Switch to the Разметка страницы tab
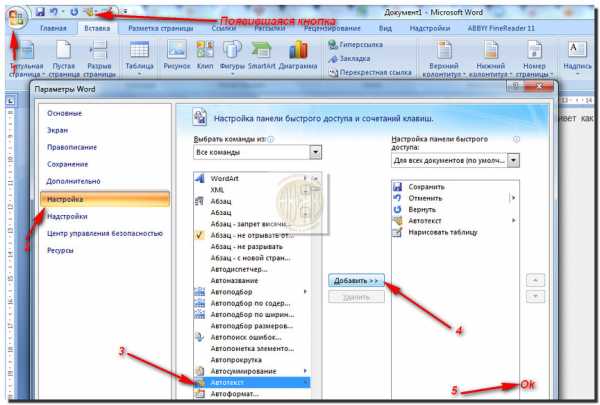 [x=160, y=28]
